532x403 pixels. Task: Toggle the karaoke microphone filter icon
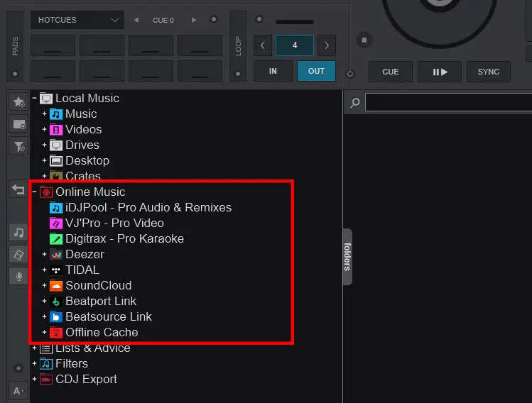18,277
